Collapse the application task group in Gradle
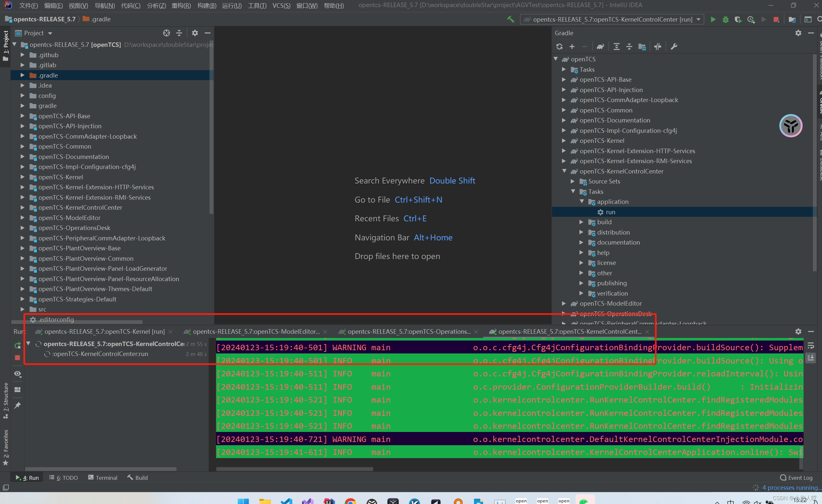 click(x=582, y=202)
